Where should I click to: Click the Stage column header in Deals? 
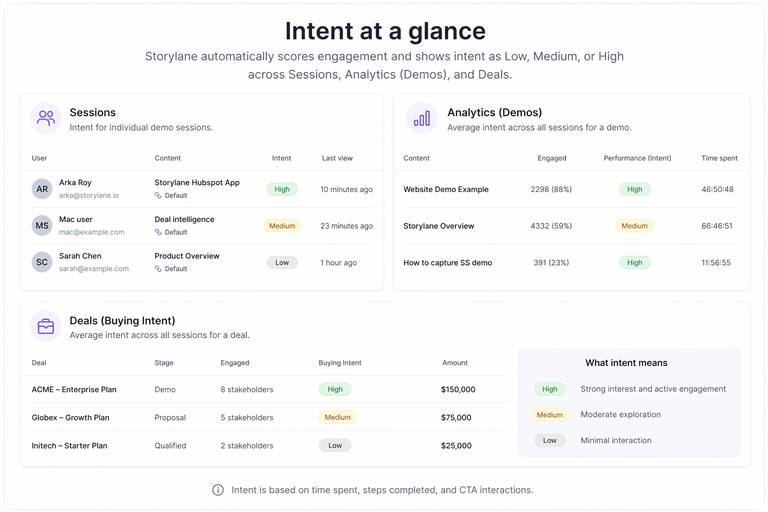tap(164, 363)
